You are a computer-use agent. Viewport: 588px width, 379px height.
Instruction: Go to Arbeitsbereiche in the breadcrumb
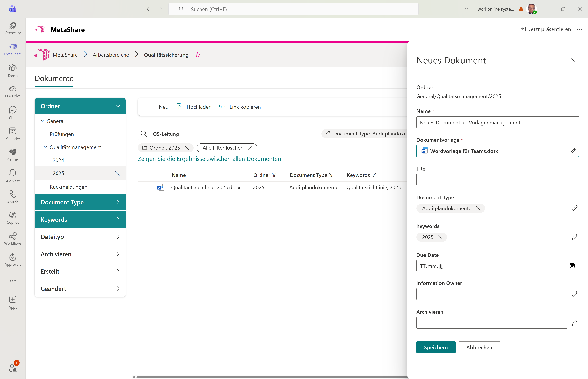click(111, 55)
